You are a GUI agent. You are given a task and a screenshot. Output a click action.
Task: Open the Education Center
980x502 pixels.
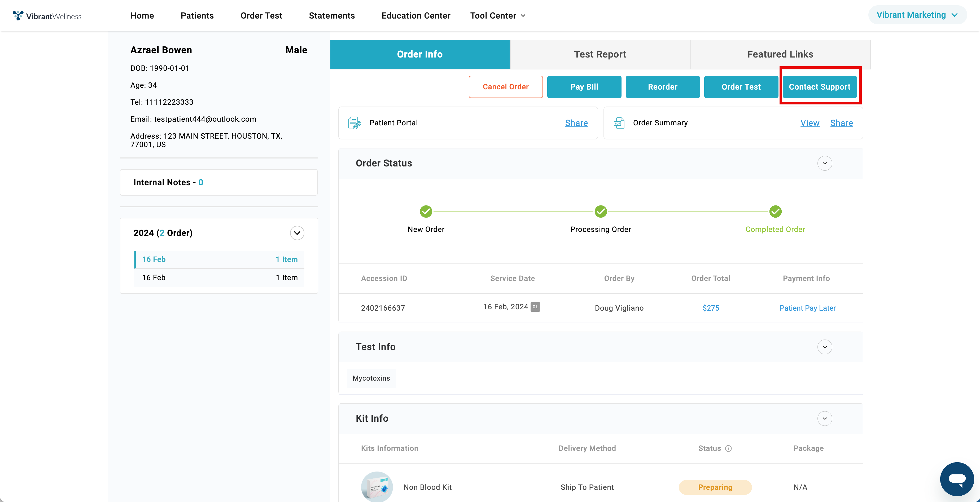click(416, 16)
